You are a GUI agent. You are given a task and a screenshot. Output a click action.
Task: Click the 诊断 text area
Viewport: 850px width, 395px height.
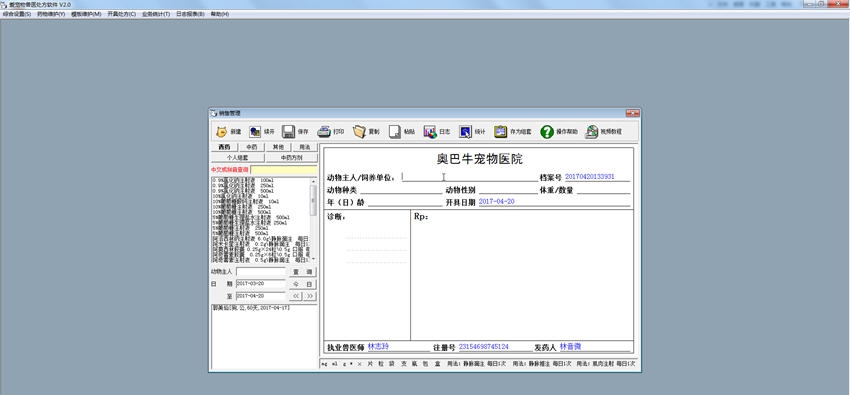(x=367, y=275)
